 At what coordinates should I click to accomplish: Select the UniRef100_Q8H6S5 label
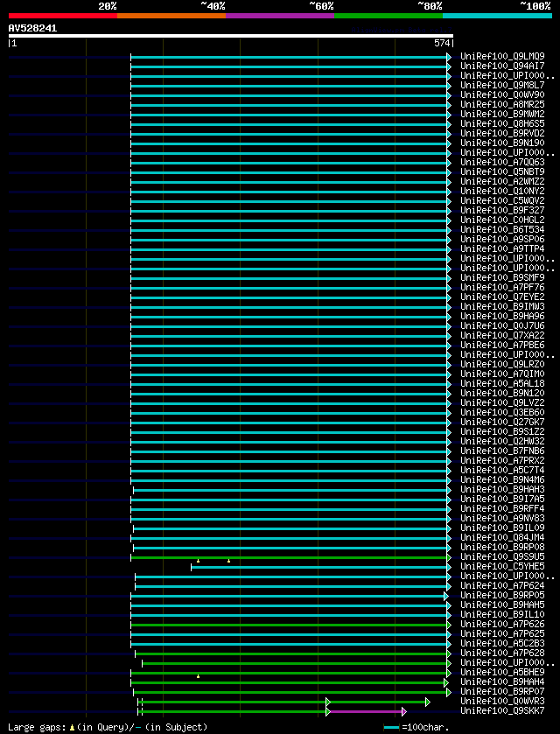point(502,124)
